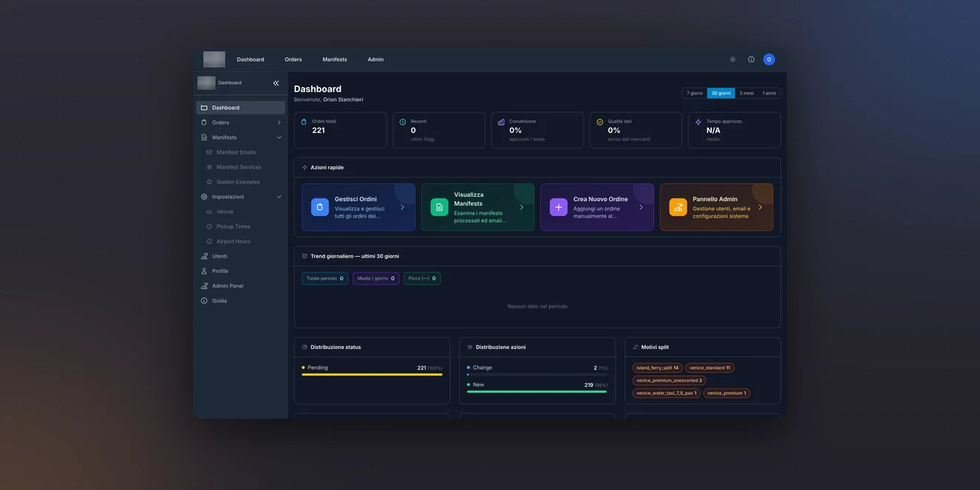Click the clock icon beside Pickup Times
The image size is (980, 490).
(209, 226)
